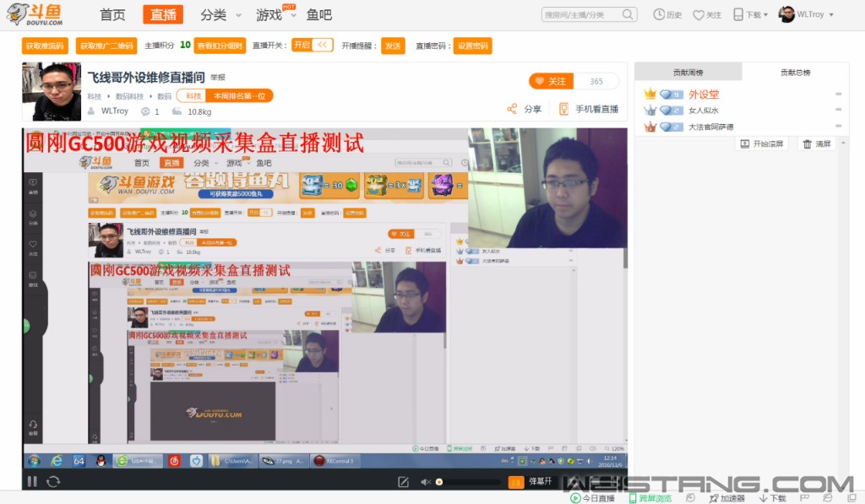Viewport: 865px width, 504px height.
Task: Select contributor 大法官阿萨德
Action: (710, 127)
